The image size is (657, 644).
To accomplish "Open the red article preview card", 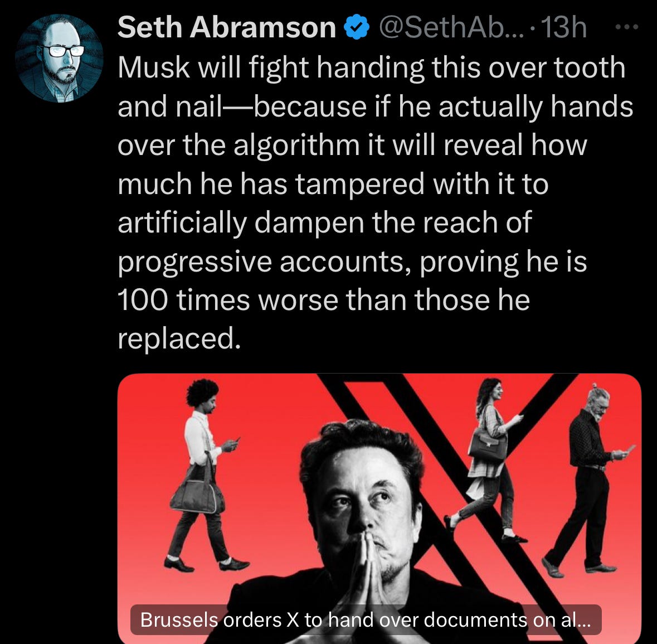I will (379, 508).
